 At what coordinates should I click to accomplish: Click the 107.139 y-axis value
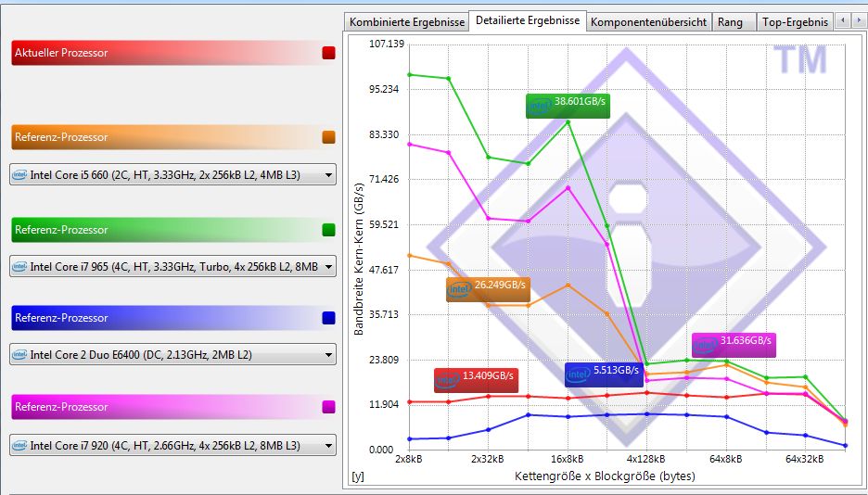click(x=387, y=44)
